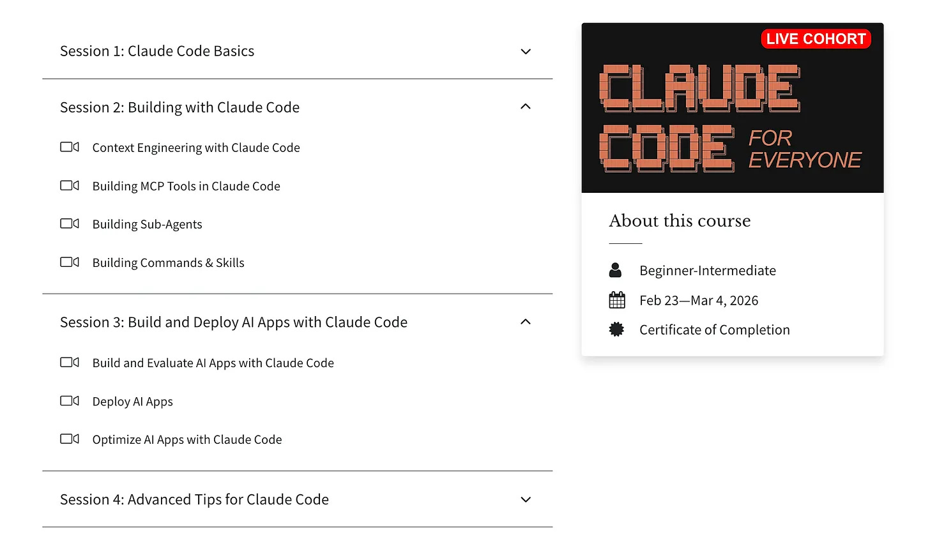Collapse Session 3 using its chevron
The width and height of the screenshot is (930, 560).
[x=525, y=321]
